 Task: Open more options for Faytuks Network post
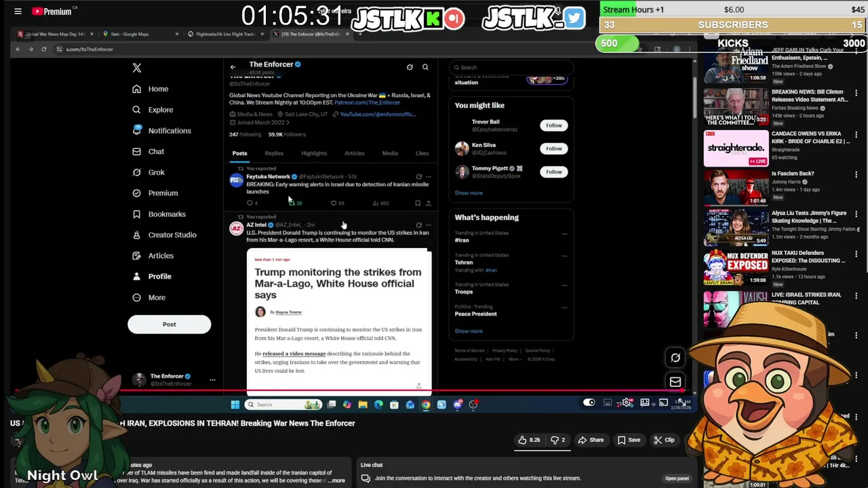click(428, 177)
